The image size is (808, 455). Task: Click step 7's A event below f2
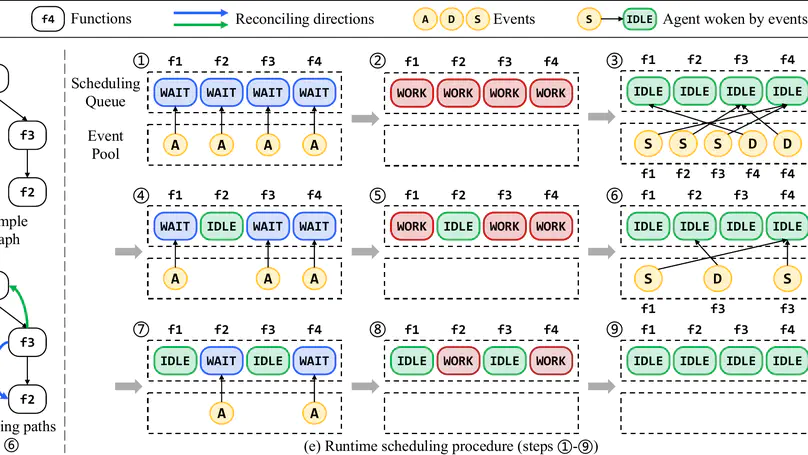[x=222, y=413]
